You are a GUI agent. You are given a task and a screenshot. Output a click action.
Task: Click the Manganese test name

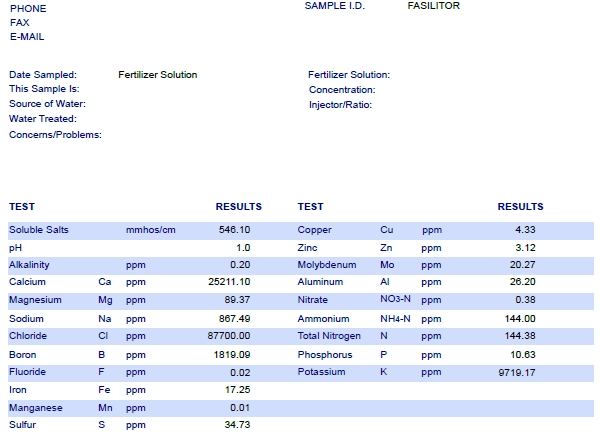[36, 408]
